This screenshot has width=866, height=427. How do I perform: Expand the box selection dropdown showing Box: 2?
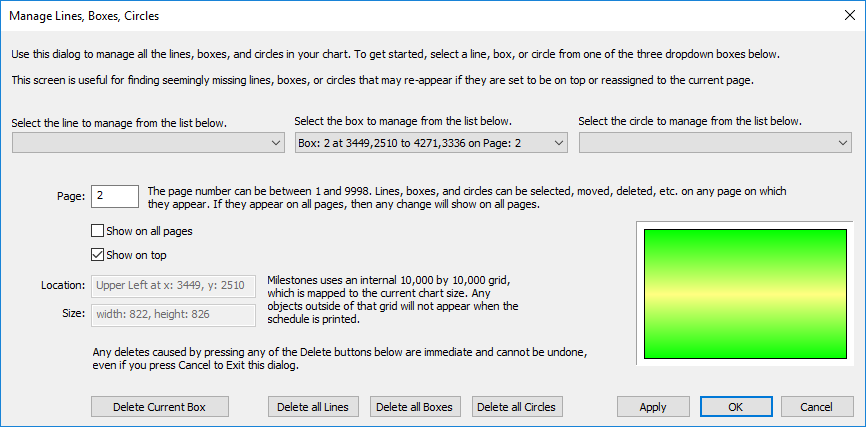coord(431,144)
